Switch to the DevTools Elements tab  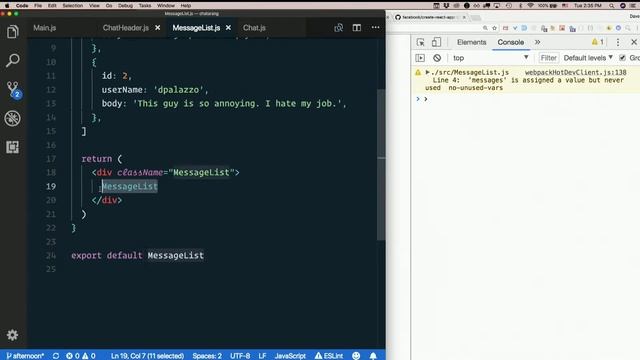coord(471,42)
